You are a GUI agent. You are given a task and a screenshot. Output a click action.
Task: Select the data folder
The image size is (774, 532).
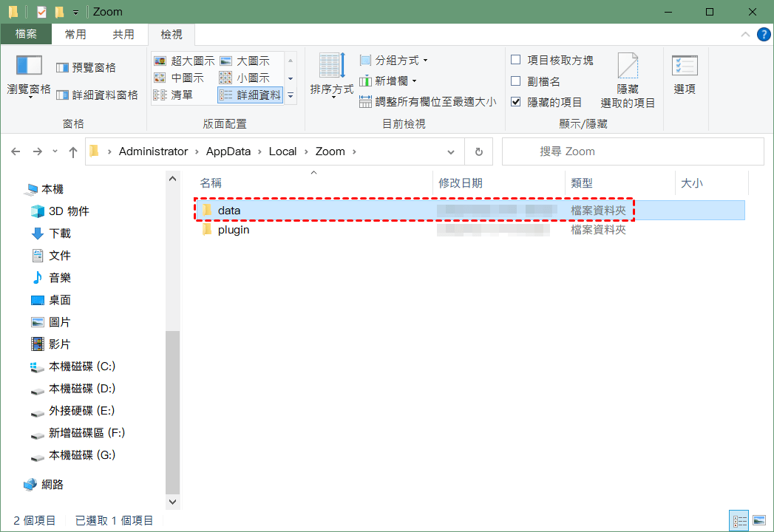coord(470,211)
